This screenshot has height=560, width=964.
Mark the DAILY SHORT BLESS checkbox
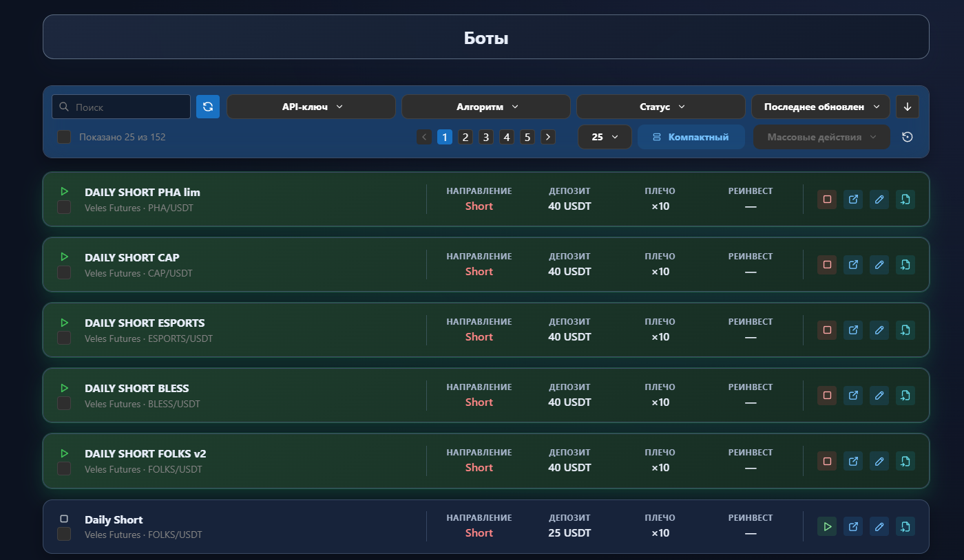point(64,403)
